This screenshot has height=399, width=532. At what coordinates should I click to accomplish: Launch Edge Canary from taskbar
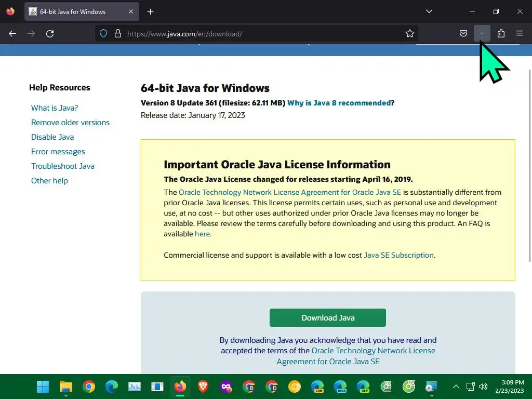point(317,387)
